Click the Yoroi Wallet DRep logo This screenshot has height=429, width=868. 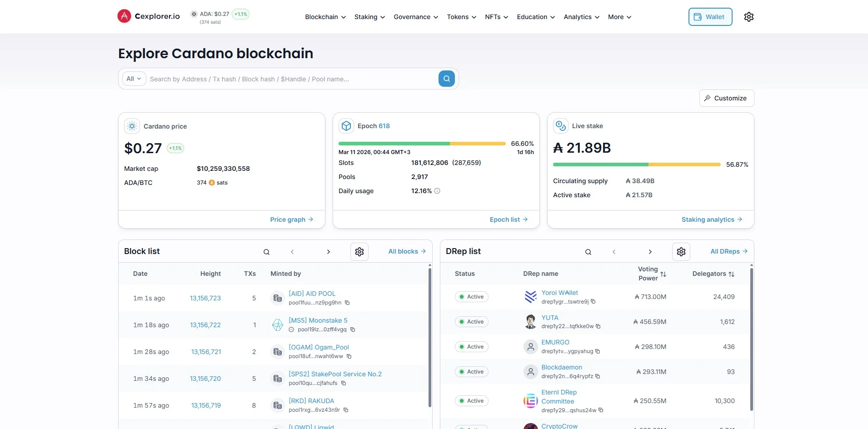point(530,297)
